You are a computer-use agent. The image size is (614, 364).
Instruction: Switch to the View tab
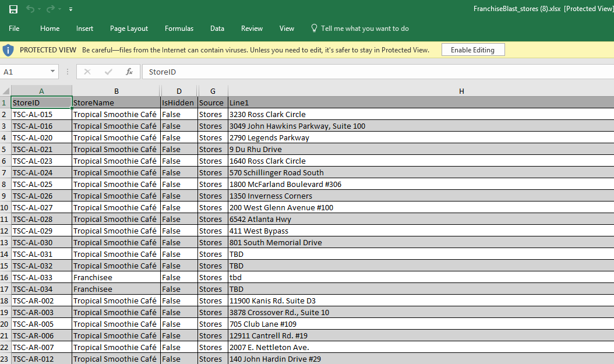coord(287,29)
